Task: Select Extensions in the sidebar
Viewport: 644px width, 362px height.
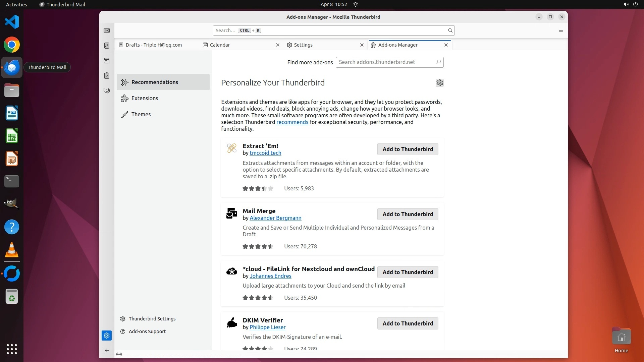Action: tap(145, 98)
